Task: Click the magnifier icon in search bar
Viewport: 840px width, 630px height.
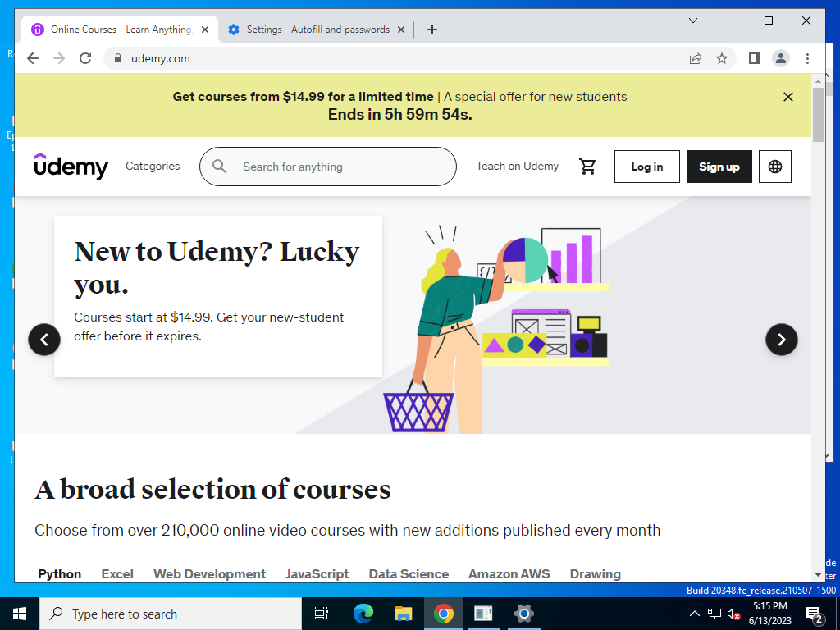Action: tap(219, 166)
